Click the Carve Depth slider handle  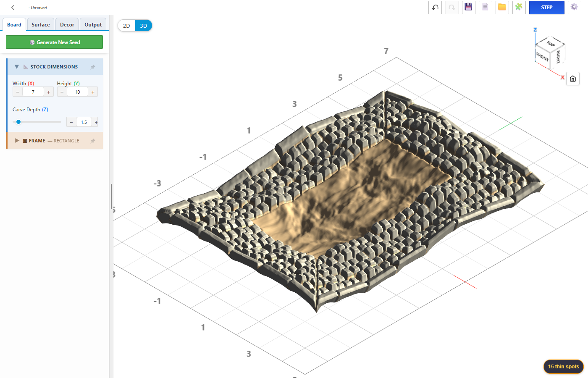coord(18,122)
